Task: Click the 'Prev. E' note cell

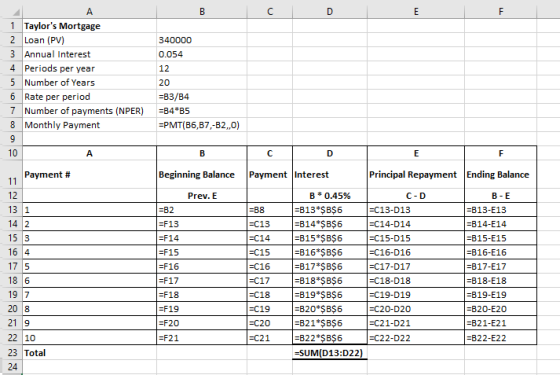Action: click(x=201, y=196)
